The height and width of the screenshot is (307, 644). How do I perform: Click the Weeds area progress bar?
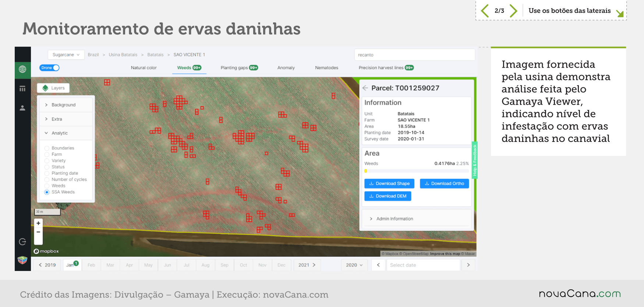(x=417, y=171)
